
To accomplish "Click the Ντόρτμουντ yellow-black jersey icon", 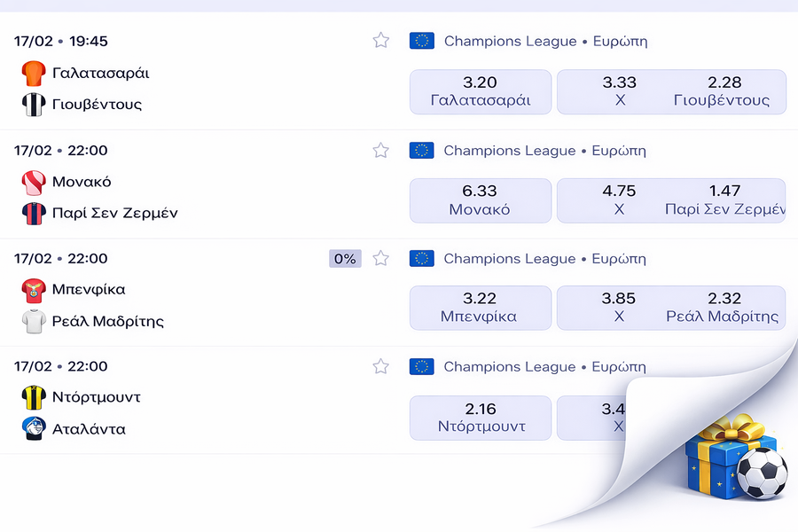I will [x=33, y=397].
